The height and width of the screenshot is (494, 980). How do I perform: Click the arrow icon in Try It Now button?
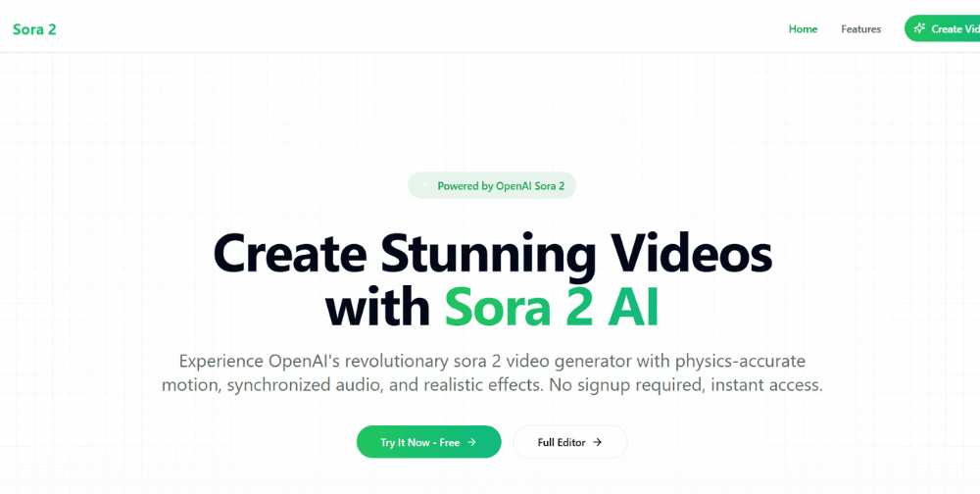[x=472, y=442]
